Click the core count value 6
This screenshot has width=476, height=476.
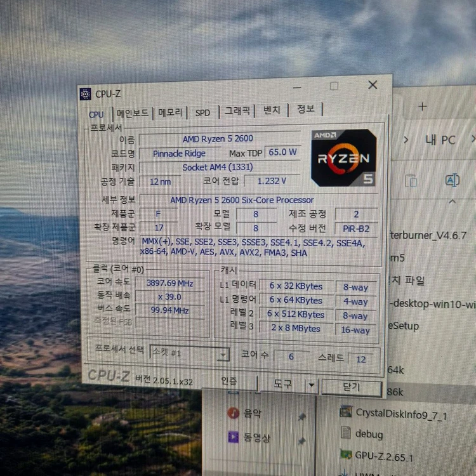pos(291,356)
